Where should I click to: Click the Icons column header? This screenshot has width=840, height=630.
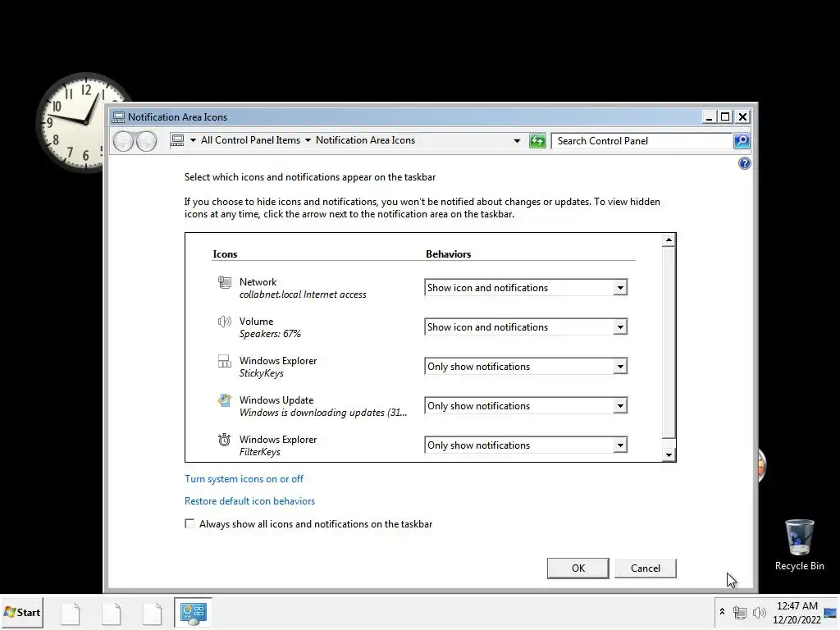point(225,254)
